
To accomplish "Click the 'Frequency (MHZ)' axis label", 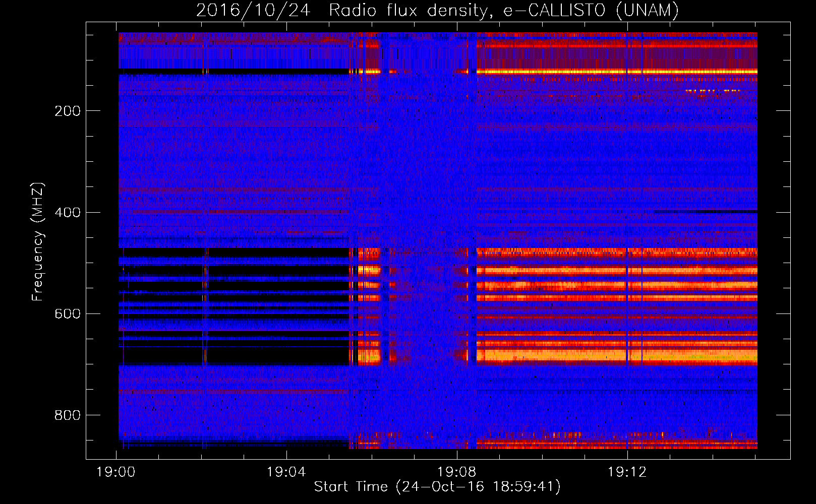I will pos(37,241).
